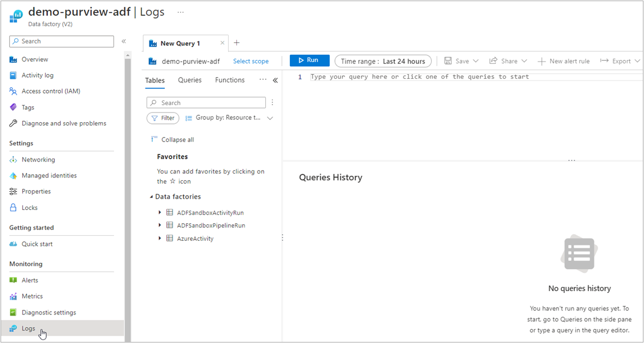Close the New Query 1 tab
The width and height of the screenshot is (644, 343).
click(x=222, y=43)
